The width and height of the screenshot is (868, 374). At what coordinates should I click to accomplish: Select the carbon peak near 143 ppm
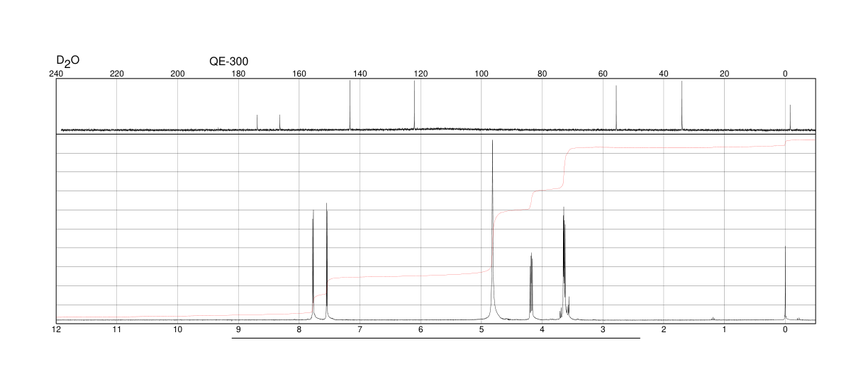pos(350,105)
